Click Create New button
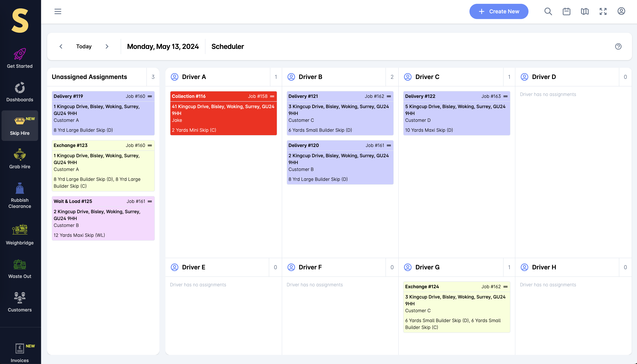Viewport: 637px width, 364px height. (499, 11)
